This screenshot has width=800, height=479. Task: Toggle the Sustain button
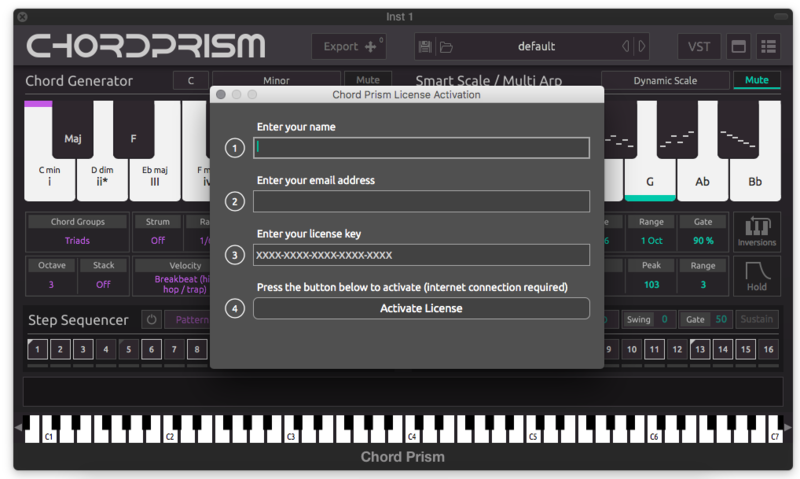(x=757, y=319)
